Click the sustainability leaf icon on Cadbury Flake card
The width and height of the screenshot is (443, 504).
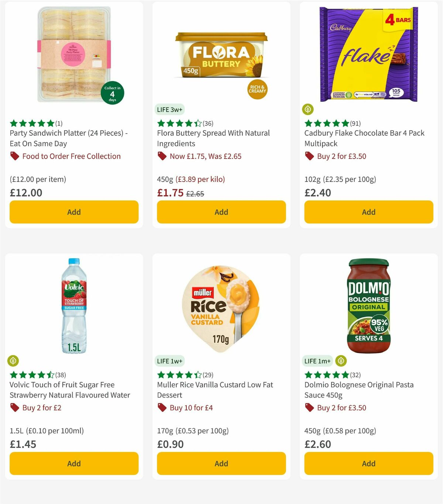pos(308,109)
